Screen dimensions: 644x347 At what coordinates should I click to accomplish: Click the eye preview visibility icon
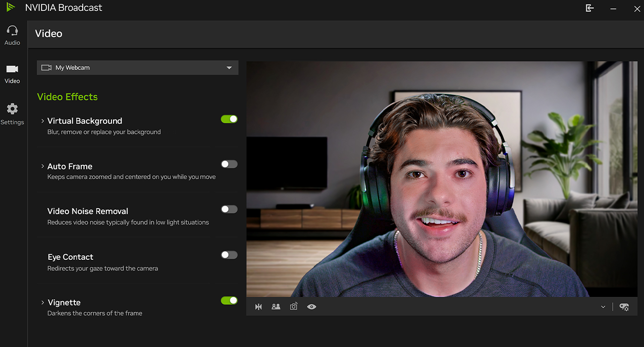click(312, 307)
